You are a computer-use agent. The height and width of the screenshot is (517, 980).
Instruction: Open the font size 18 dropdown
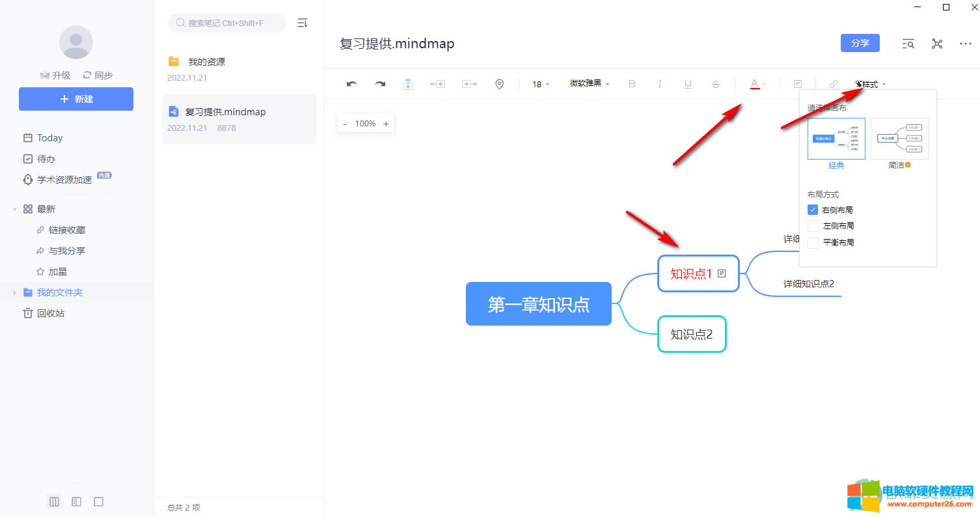[541, 84]
